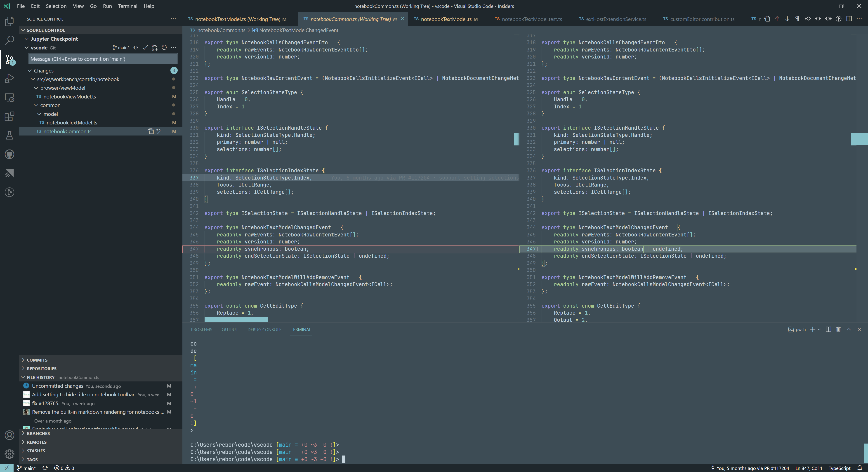Screen dimensions: 868x472
Task: Open the Terminal menu
Action: 127,6
